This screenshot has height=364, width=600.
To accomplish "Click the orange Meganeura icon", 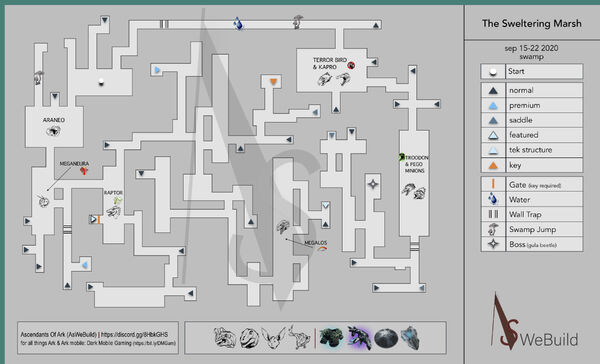I will click(x=84, y=171).
